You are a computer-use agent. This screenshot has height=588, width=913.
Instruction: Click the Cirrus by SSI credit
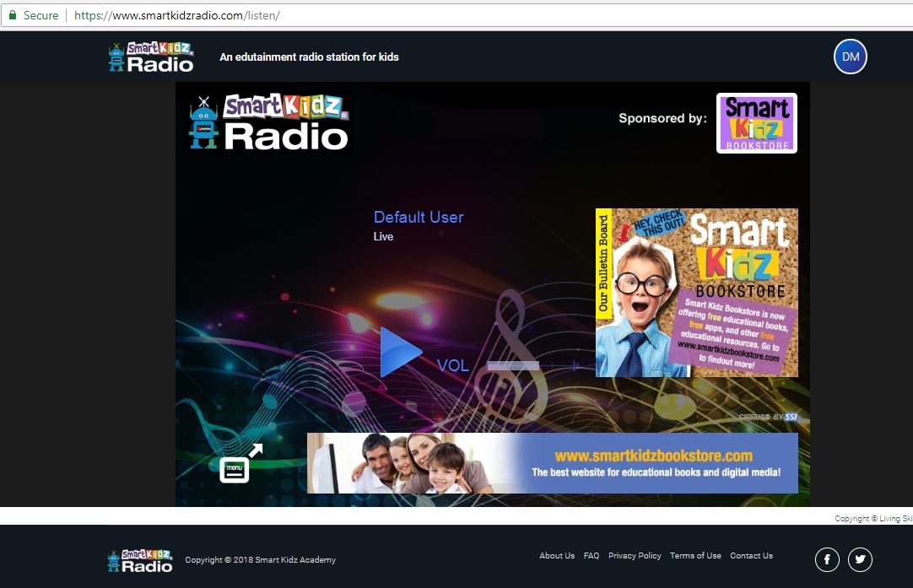pos(767,417)
